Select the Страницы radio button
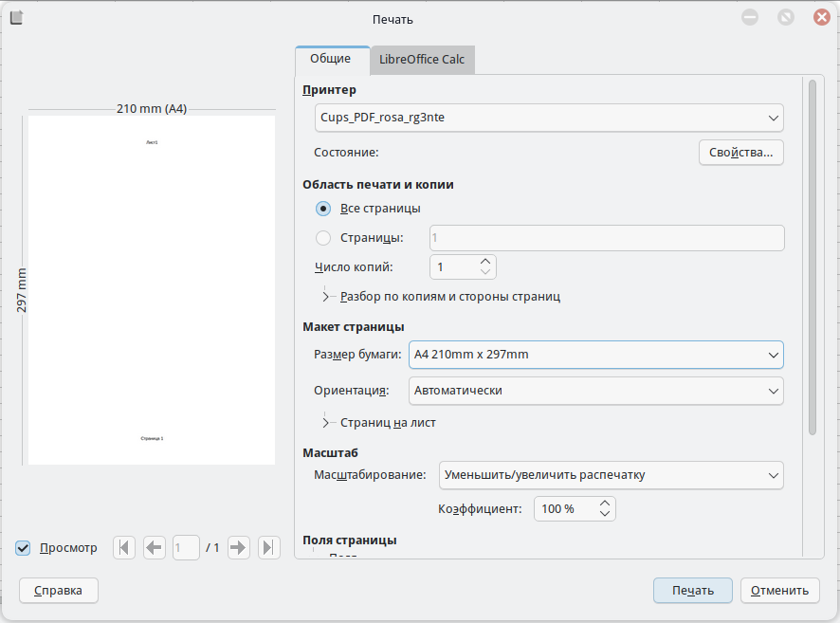The height and width of the screenshot is (623, 840). (x=323, y=238)
